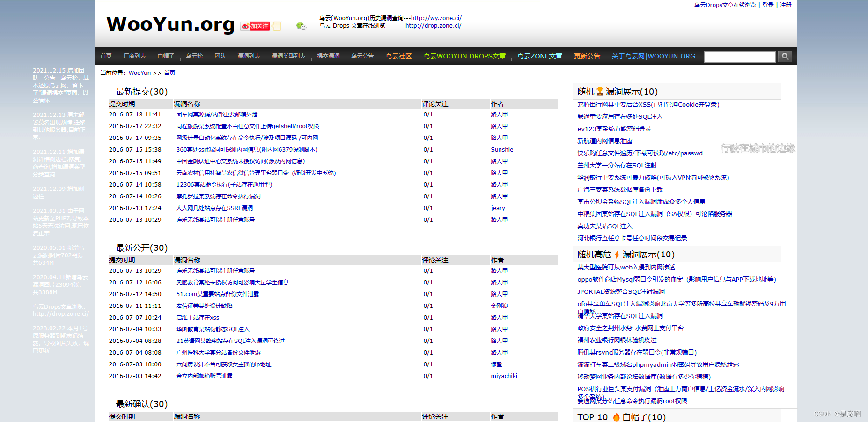
Task: Open 启维主站存在xss report
Action: (x=198, y=318)
